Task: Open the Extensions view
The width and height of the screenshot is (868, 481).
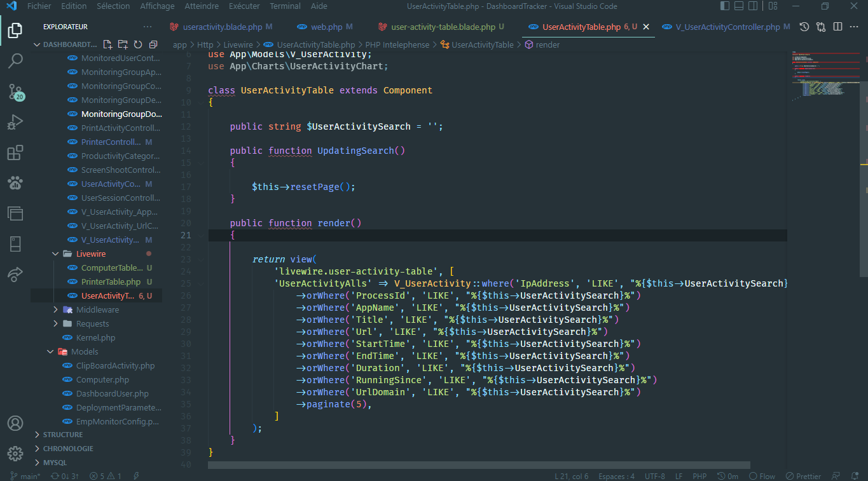Action: pos(15,152)
